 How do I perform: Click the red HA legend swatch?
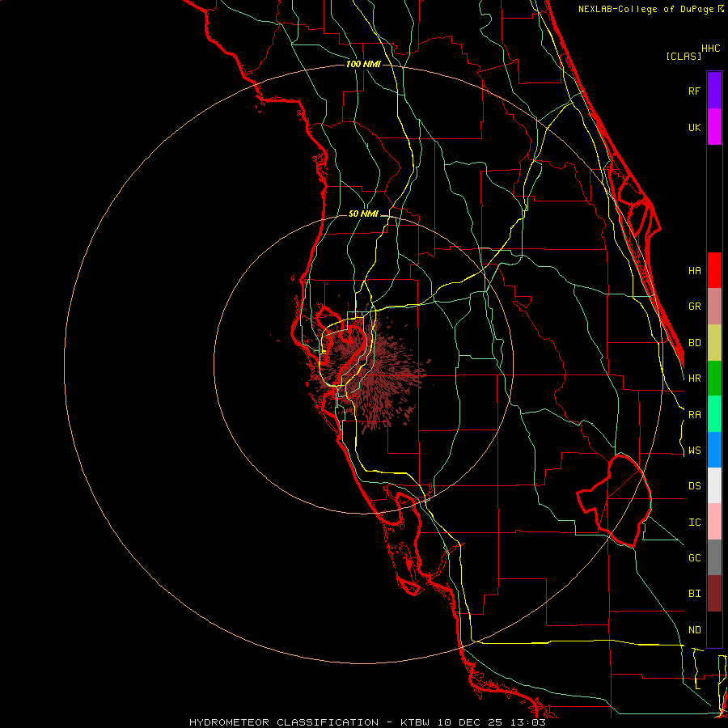point(714,270)
